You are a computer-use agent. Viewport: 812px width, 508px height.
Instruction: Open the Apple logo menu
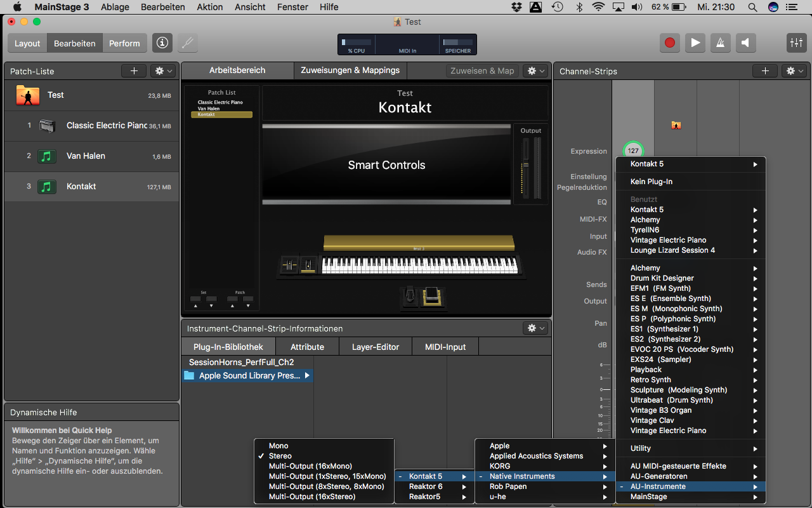18,7
